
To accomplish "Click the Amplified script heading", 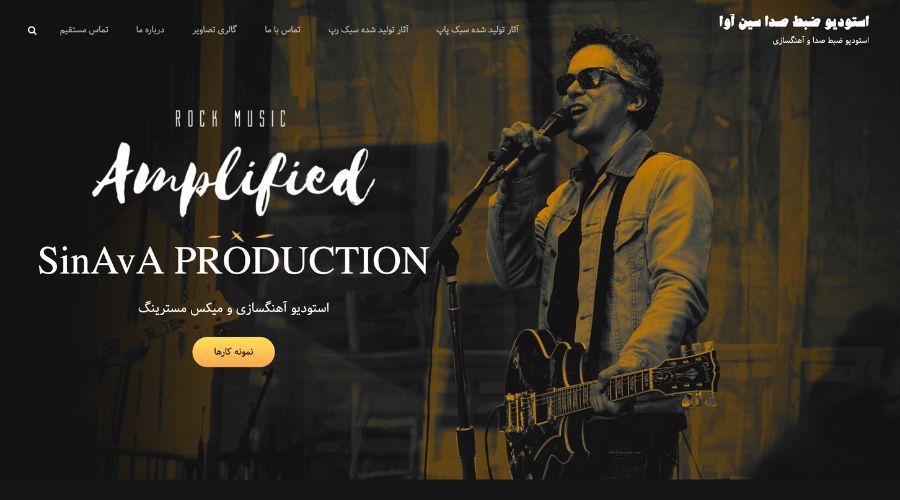I will 234,177.
